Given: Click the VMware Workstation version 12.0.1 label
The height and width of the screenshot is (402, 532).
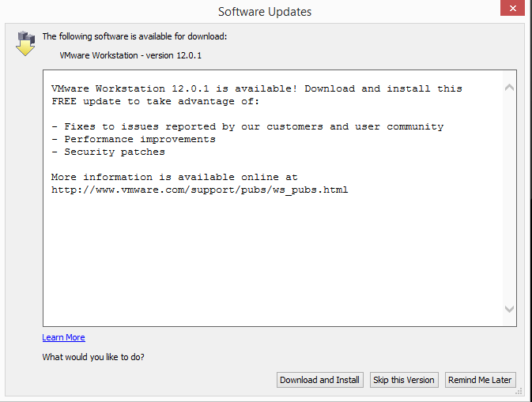Looking at the screenshot, I should [130, 55].
